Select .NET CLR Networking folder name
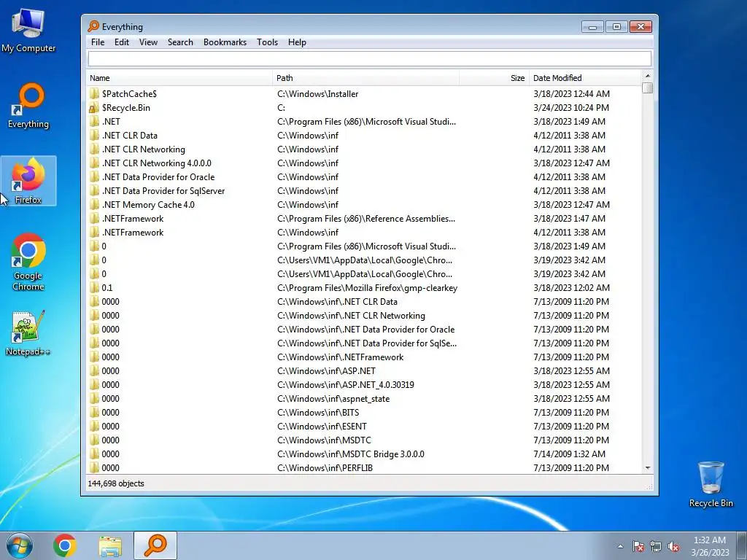This screenshot has width=747, height=560. point(144,149)
